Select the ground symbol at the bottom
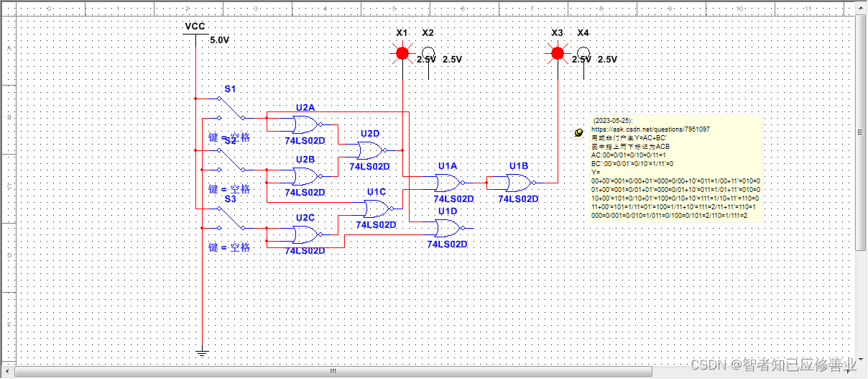This screenshot has height=379, width=868. click(203, 352)
